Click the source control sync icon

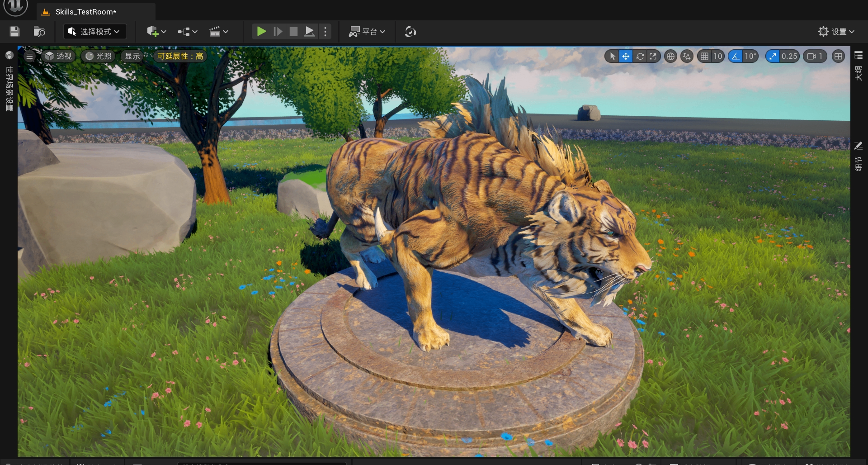pyautogui.click(x=410, y=31)
